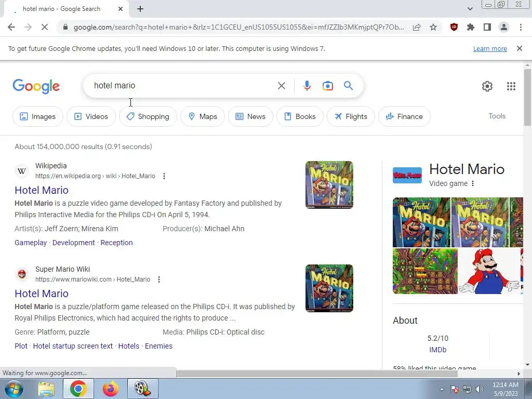Open the Plot sitelink
Image resolution: width=532 pixels, height=399 pixels.
click(21, 346)
